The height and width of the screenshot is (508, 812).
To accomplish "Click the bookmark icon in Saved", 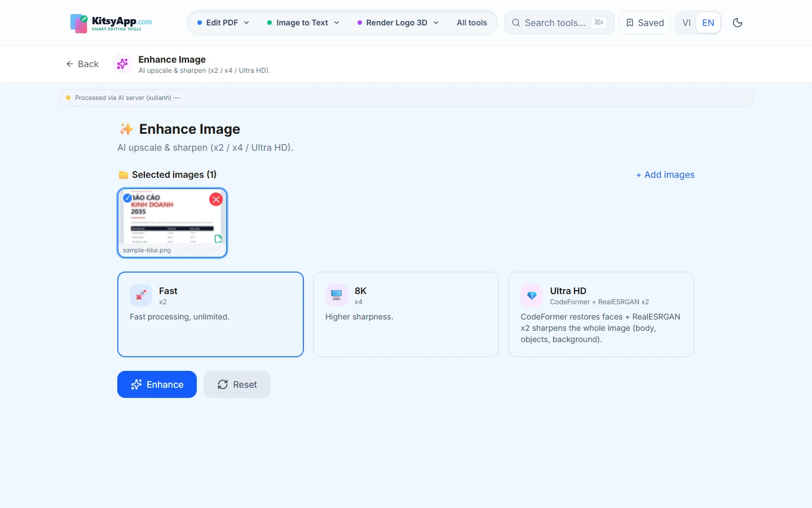I will pos(630,23).
